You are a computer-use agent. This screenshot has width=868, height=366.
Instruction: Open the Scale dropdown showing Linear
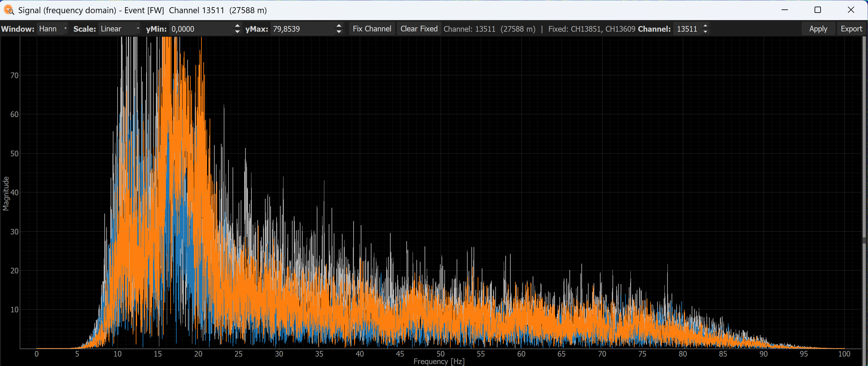coord(120,29)
